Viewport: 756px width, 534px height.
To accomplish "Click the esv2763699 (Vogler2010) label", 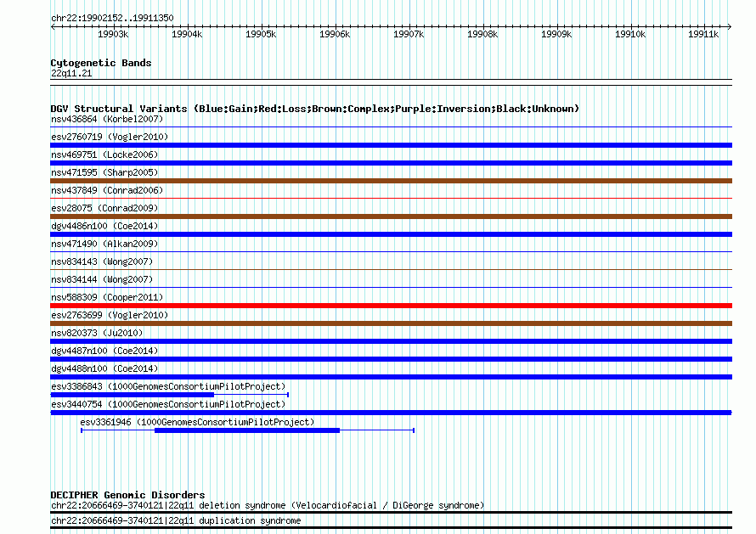I will click(110, 315).
